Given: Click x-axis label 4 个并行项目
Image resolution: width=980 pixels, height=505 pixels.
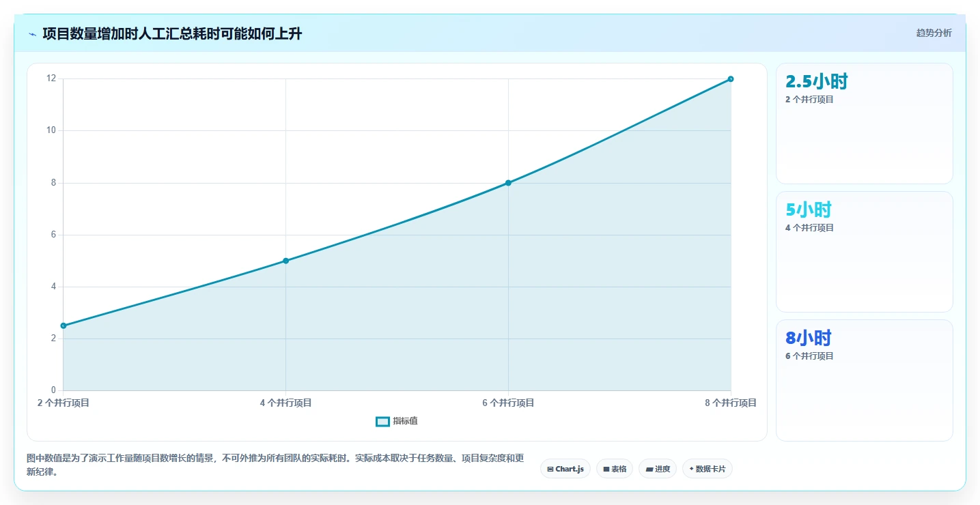Looking at the screenshot, I should click(x=285, y=403).
